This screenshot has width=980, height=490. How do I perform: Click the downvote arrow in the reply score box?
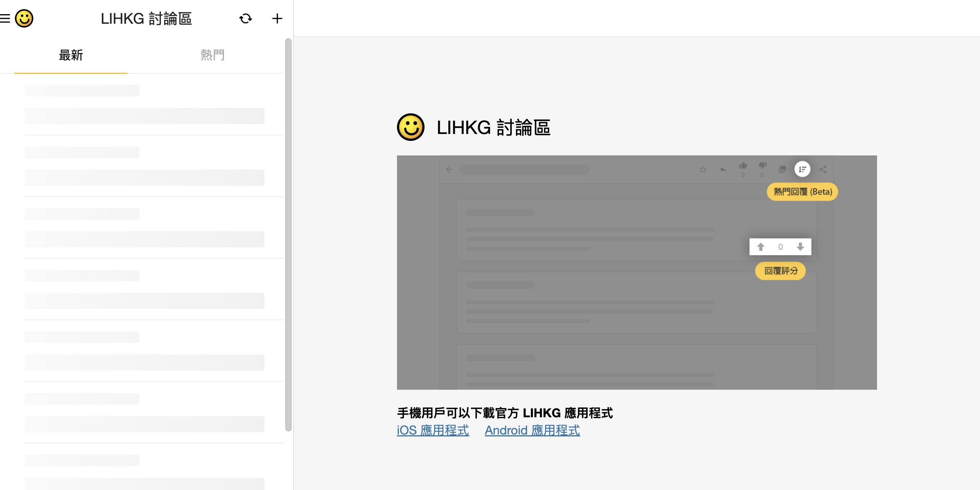(800, 247)
